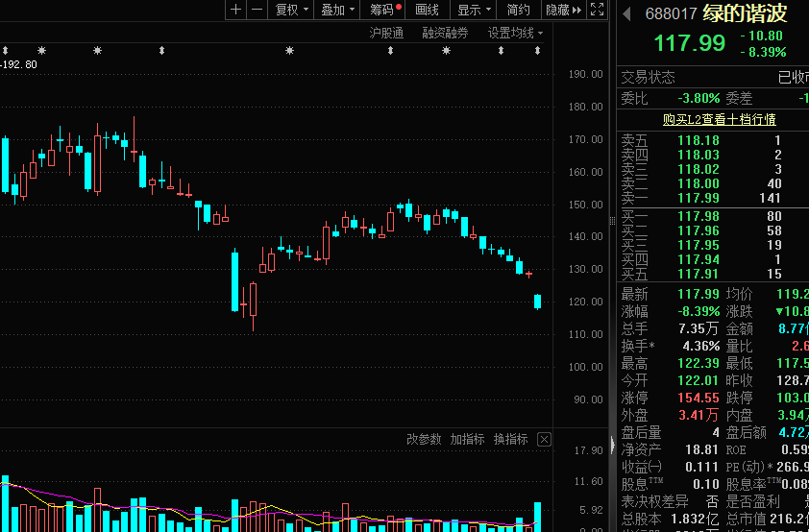The image size is (809, 532).
Task: Click the 融资融券 label
Action: [x=445, y=34]
